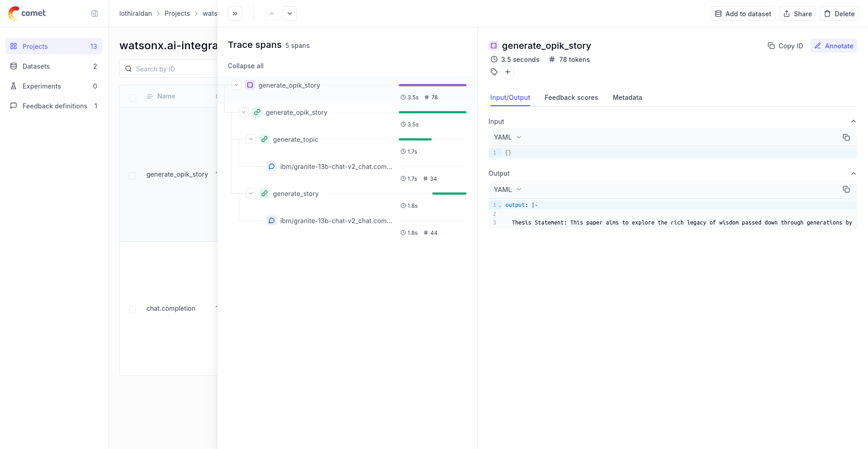Click the Annotate button

pos(834,46)
